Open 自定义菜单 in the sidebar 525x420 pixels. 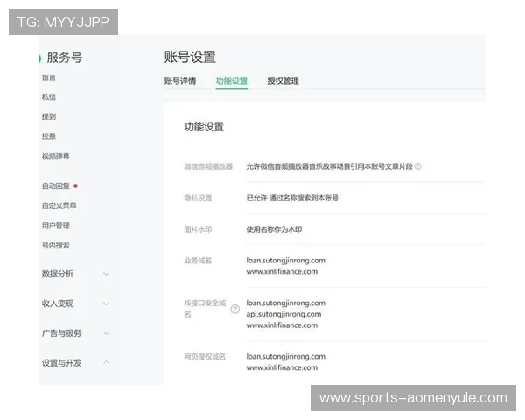(x=59, y=206)
